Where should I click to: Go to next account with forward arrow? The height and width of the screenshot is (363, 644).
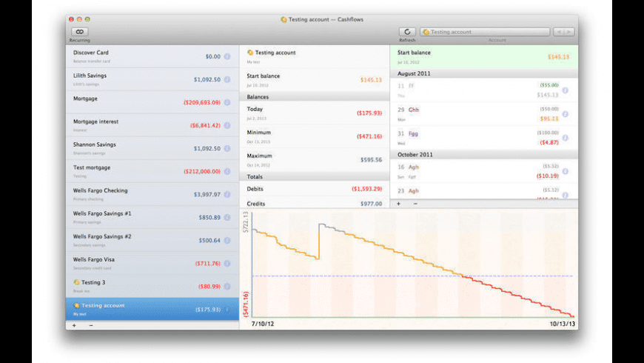pos(568,32)
